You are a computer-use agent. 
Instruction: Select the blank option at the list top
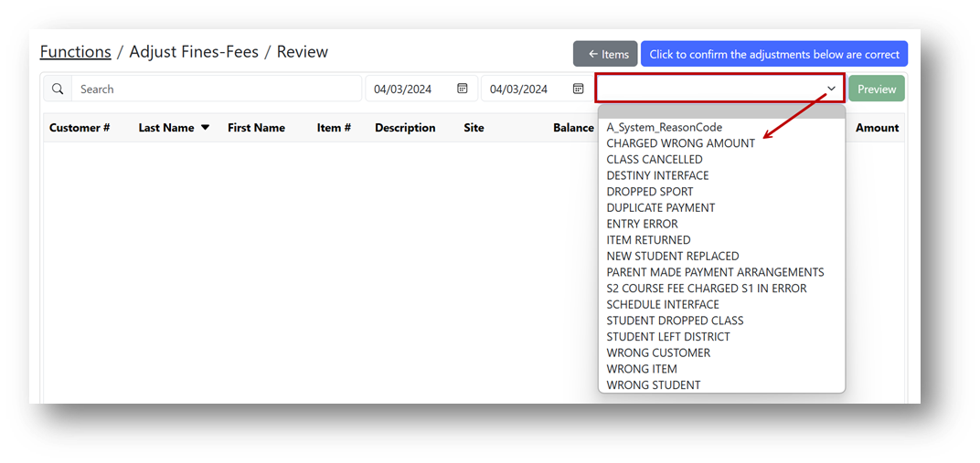722,112
